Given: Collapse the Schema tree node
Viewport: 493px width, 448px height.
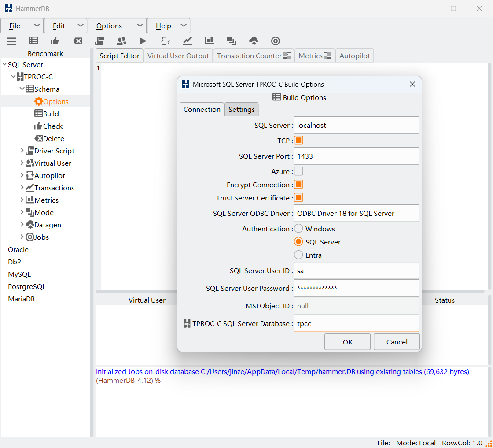Looking at the screenshot, I should coord(22,89).
